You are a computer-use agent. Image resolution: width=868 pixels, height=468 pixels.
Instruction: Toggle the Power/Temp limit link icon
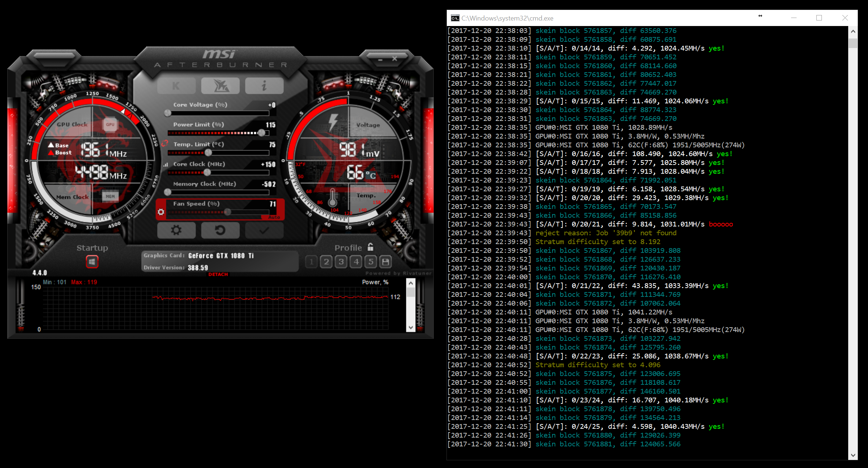click(165, 143)
